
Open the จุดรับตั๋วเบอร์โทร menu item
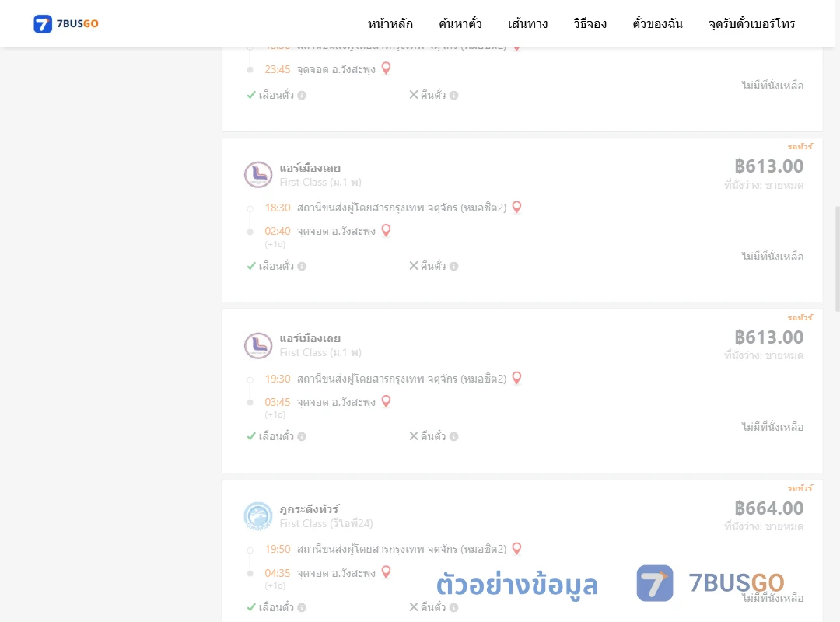tap(751, 23)
